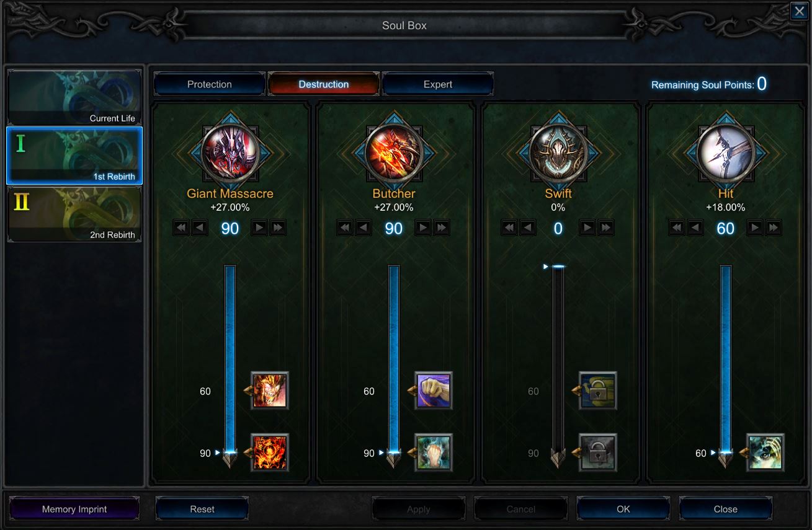Image resolution: width=812 pixels, height=530 pixels.
Task: Click Giant Massacre level 60 reward icon
Action: (270, 391)
